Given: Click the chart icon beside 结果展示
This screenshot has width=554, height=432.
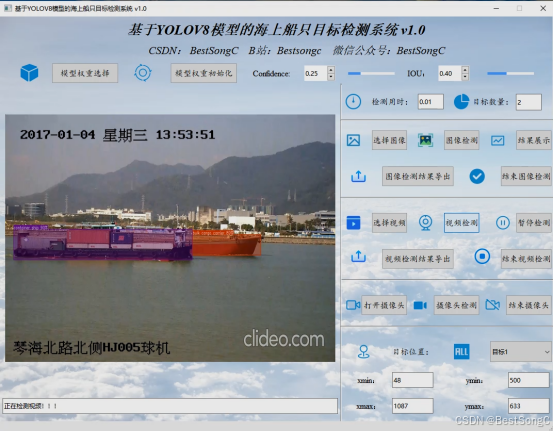Looking at the screenshot, I should coord(497,141).
